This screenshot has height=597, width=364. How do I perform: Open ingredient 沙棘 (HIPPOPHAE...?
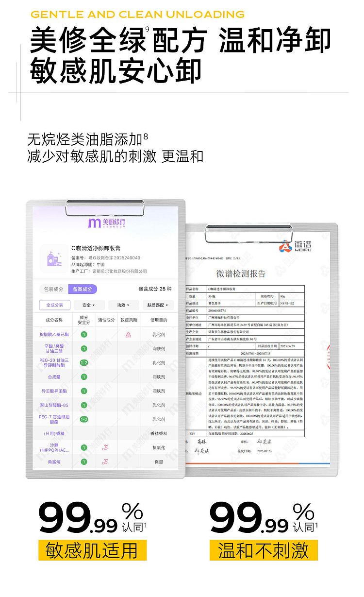54,447
